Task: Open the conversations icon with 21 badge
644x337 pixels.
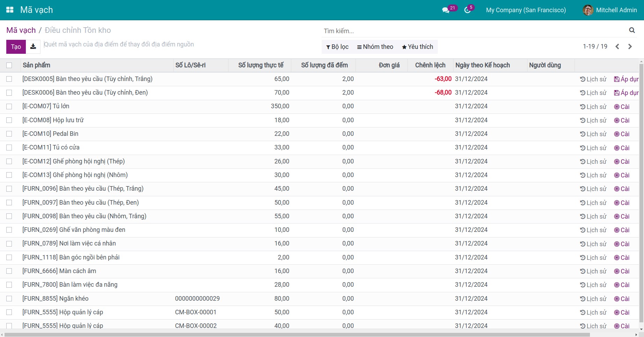Action: (x=446, y=10)
